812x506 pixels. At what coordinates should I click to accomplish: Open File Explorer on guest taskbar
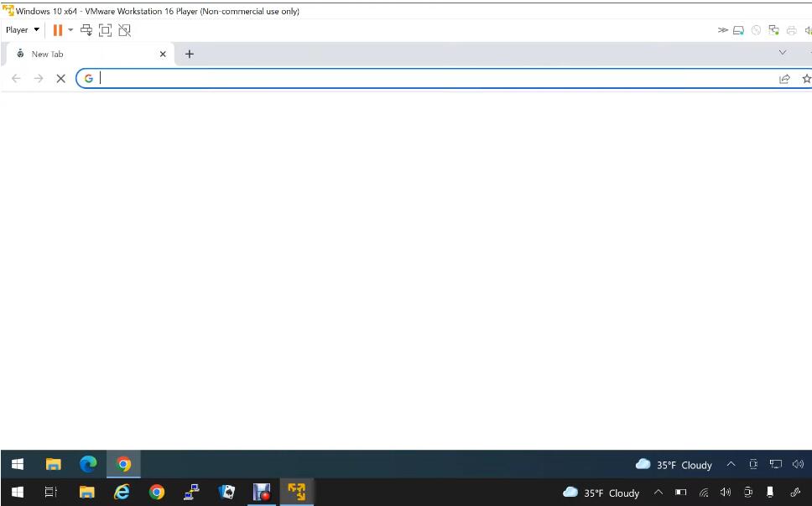coord(54,464)
